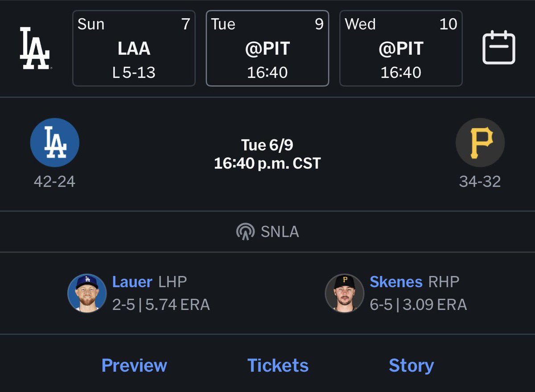Select the Tue 9 @PIT game card
The width and height of the screenshot is (535, 392).
coord(267,48)
